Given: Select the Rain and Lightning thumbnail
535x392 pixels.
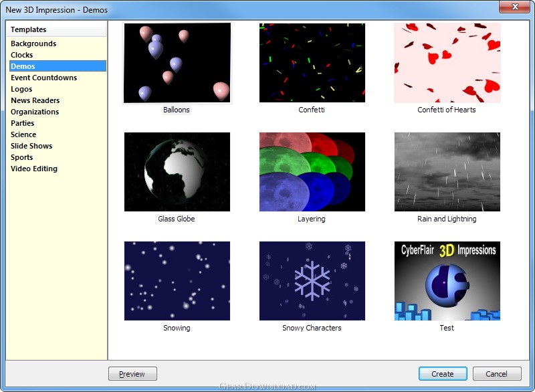Looking at the screenshot, I should pyautogui.click(x=447, y=172).
